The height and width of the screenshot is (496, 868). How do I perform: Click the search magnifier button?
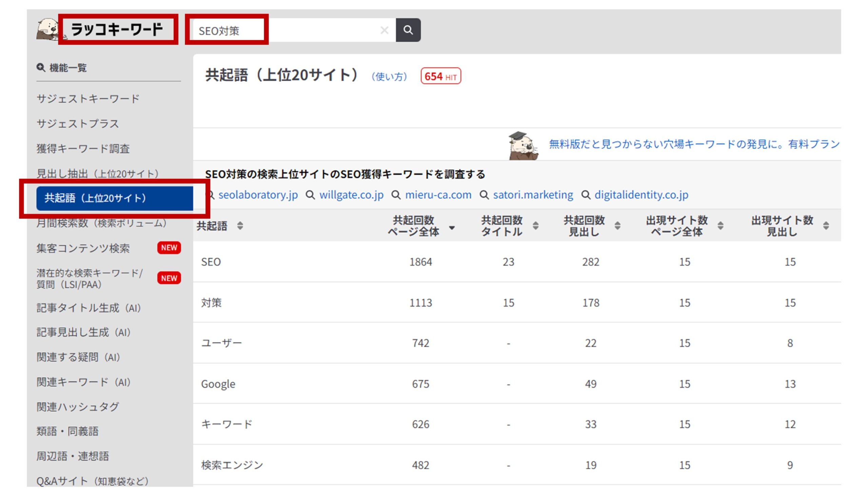click(408, 30)
